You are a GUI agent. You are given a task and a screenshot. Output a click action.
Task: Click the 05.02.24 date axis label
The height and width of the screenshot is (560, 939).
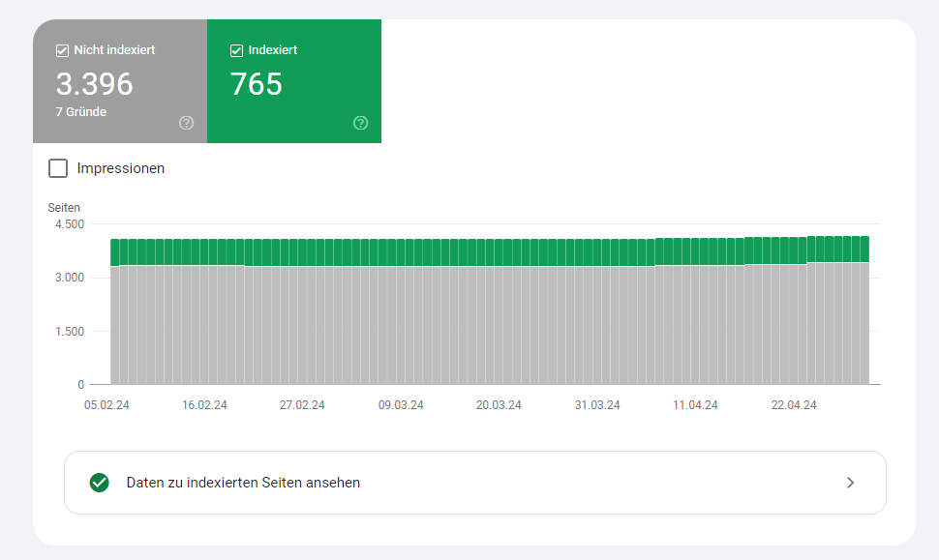[106, 405]
